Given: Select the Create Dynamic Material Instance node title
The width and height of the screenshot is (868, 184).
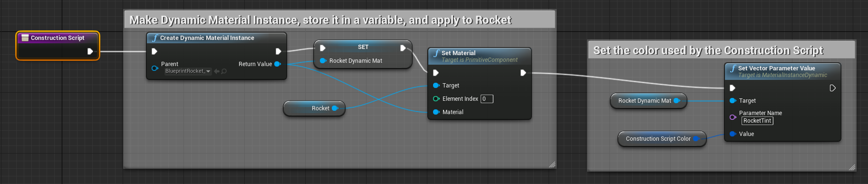Looking at the screenshot, I should click(207, 38).
